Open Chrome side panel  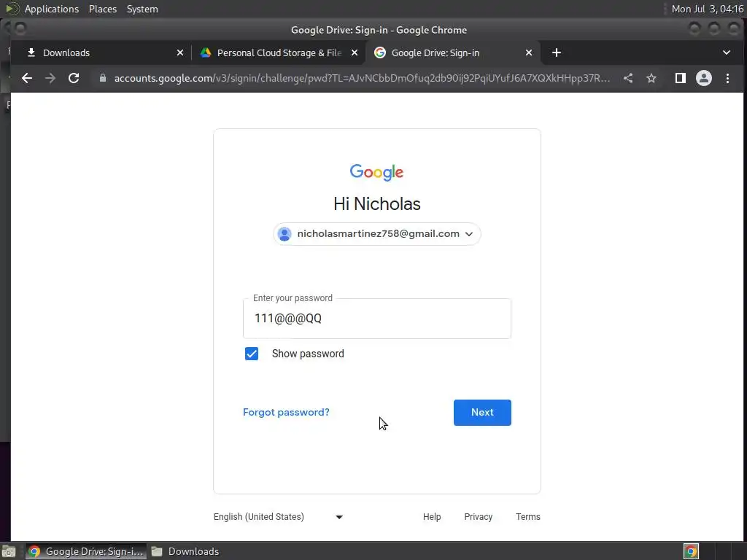[681, 78]
